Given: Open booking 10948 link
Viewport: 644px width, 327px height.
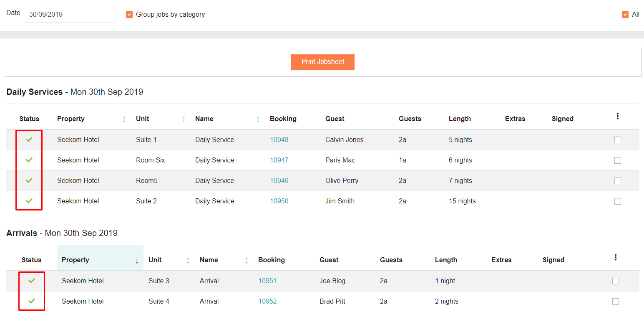Looking at the screenshot, I should (279, 140).
